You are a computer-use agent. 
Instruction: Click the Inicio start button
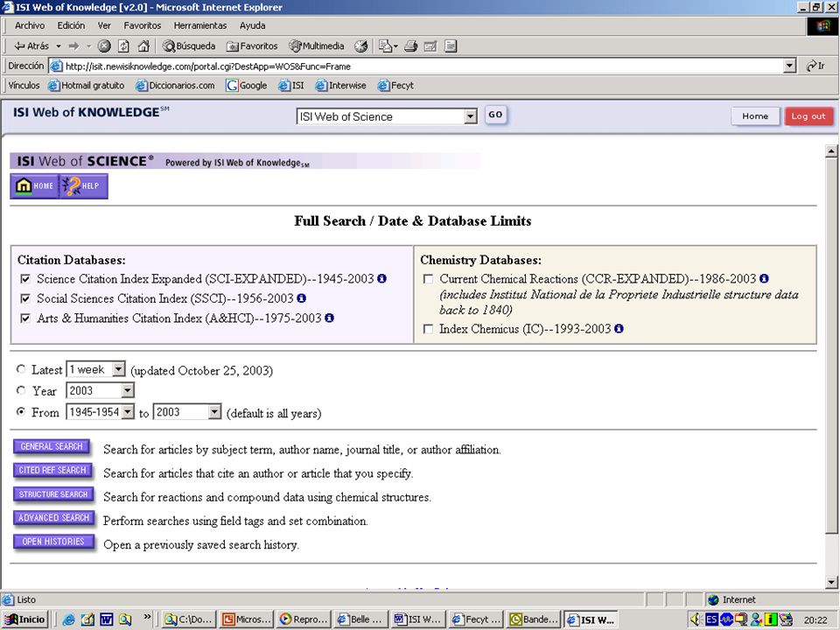[25, 619]
